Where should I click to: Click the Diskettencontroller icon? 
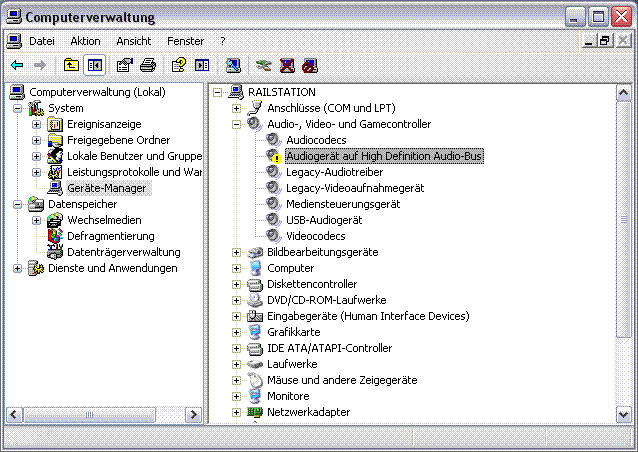coord(255,284)
